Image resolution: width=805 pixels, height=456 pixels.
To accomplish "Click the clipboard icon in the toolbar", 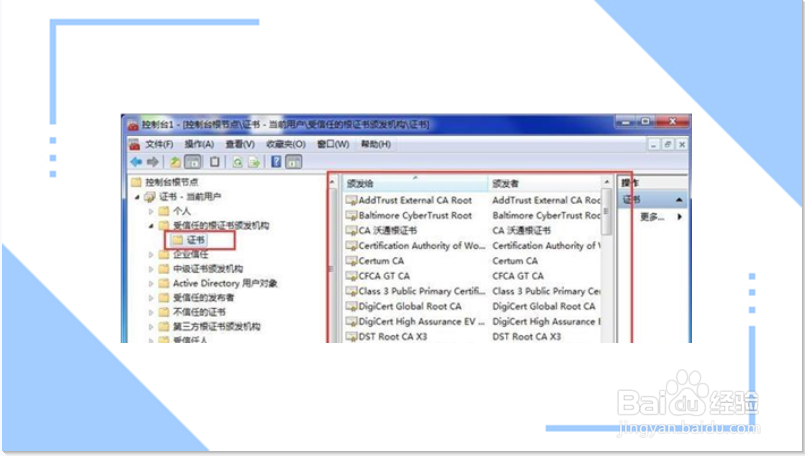I will pyautogui.click(x=215, y=162).
